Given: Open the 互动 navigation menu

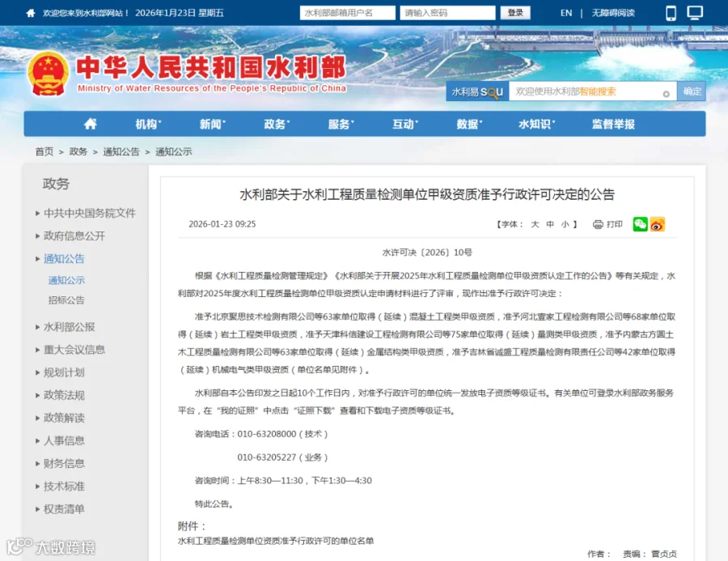Looking at the screenshot, I should point(405,124).
